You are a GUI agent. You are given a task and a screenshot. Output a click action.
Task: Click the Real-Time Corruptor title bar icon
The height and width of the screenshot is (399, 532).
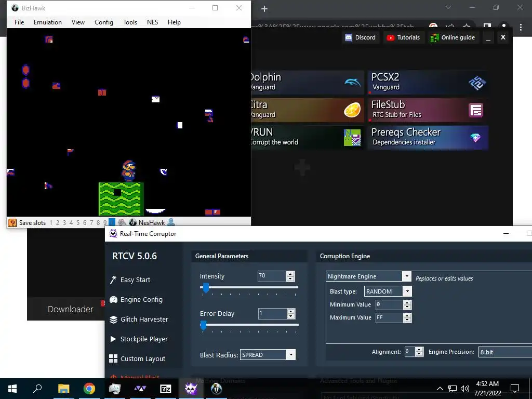[x=113, y=233]
